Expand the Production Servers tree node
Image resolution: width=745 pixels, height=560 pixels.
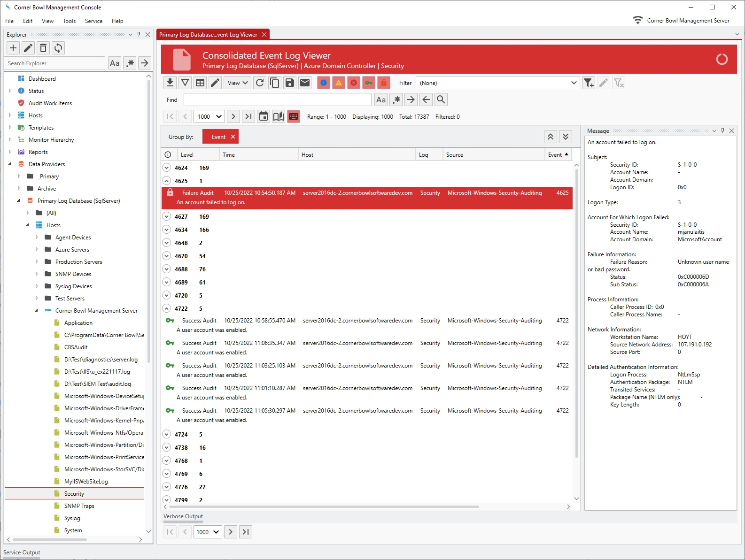click(37, 262)
